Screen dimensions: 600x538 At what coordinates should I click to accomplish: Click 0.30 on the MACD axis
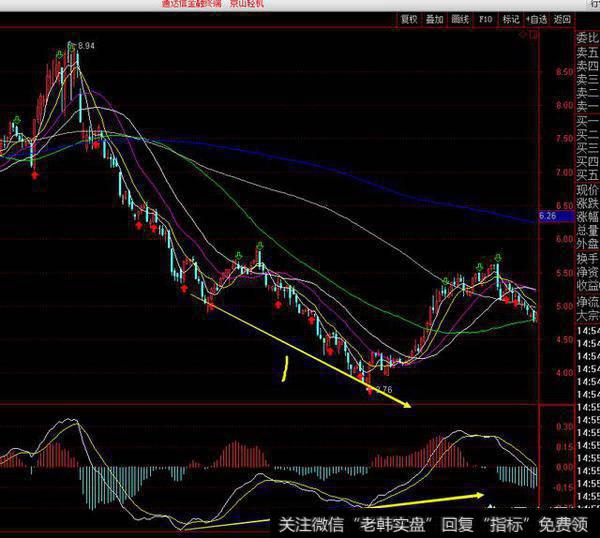pos(564,427)
